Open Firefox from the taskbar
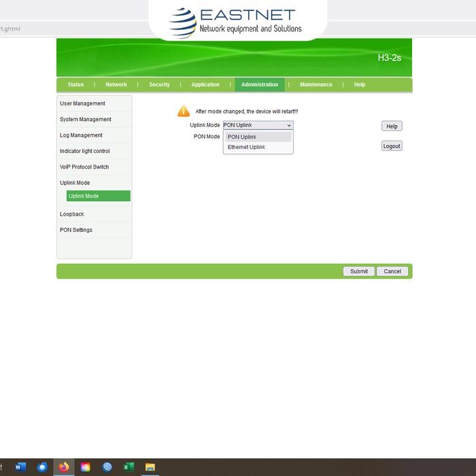The image size is (476, 476). (x=64, y=467)
